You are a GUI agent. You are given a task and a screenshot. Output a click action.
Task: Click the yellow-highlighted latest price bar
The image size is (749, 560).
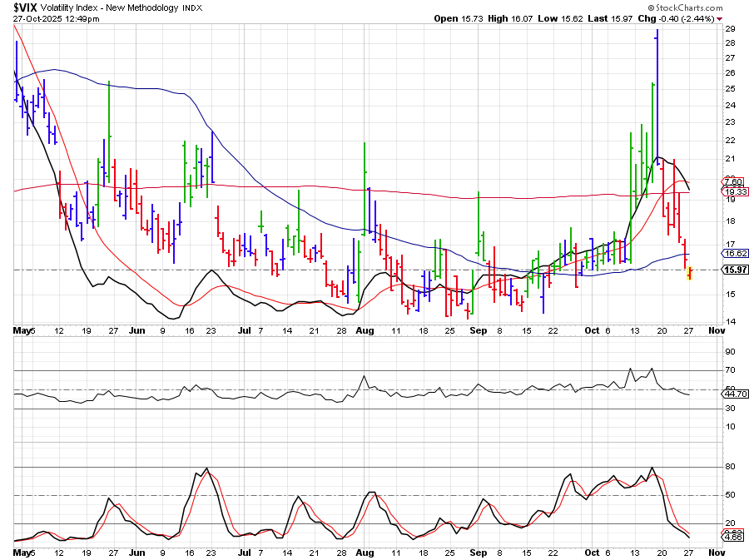(x=689, y=273)
